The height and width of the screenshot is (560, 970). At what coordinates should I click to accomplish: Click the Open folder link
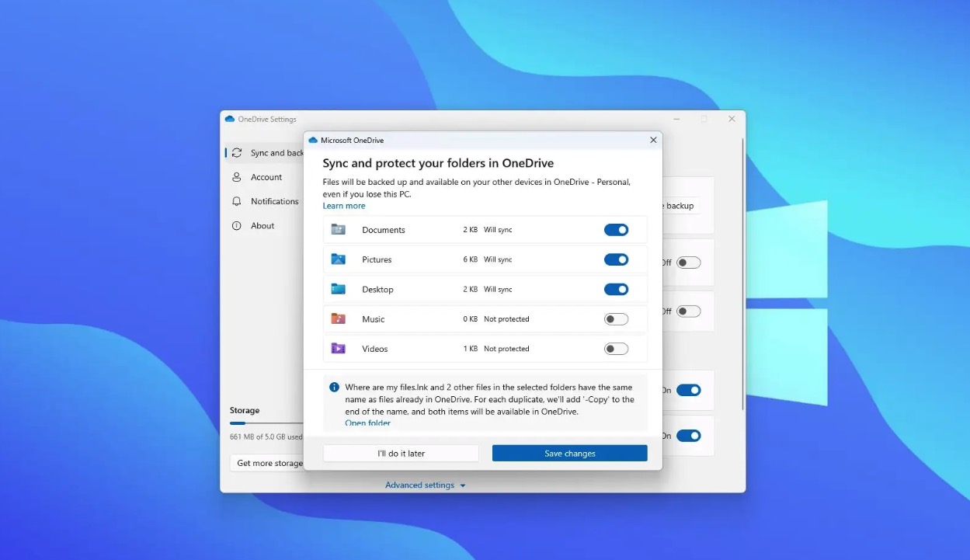coord(367,423)
